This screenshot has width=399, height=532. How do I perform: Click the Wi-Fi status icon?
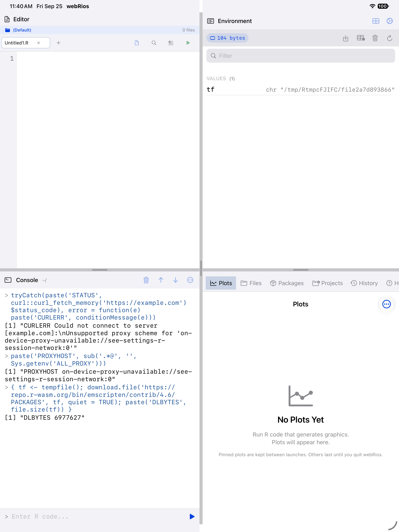pos(372,6)
